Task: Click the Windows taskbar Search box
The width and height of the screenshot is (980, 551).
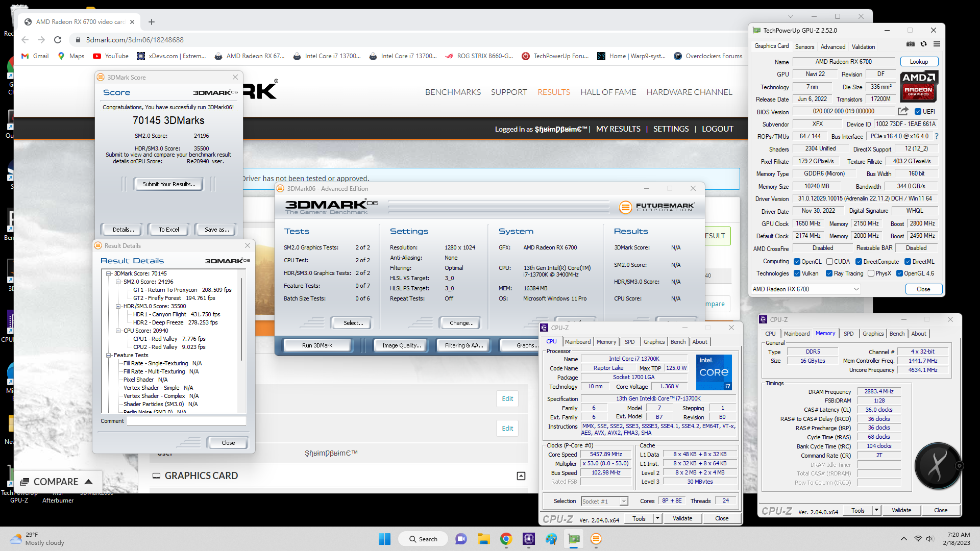Action: [x=423, y=539]
